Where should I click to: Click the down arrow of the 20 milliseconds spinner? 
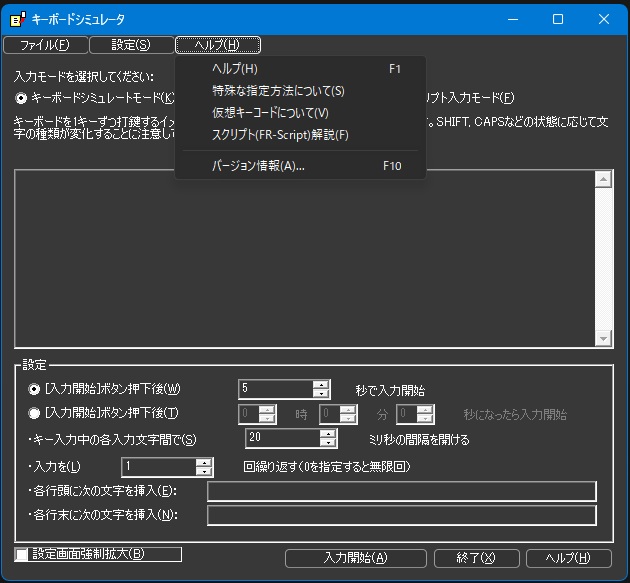tap(328, 443)
